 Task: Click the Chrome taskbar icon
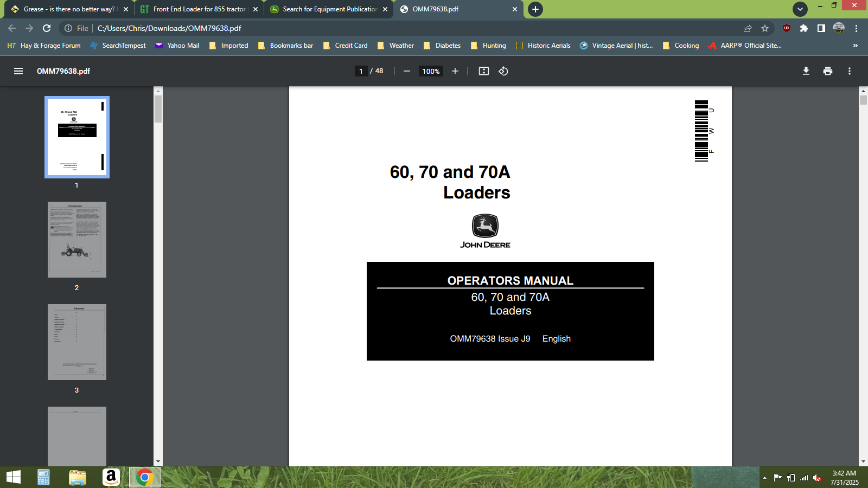click(x=145, y=477)
